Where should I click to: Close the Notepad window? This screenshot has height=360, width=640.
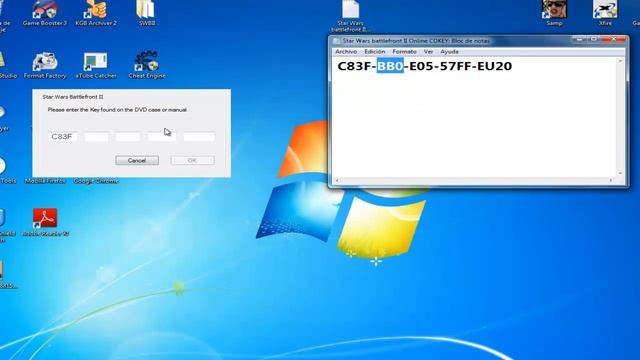[614, 39]
